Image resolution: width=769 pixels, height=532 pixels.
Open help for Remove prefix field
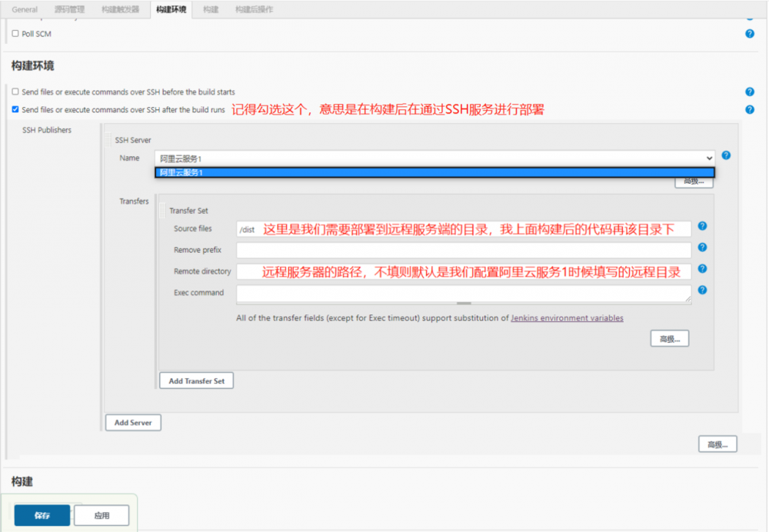[702, 248]
